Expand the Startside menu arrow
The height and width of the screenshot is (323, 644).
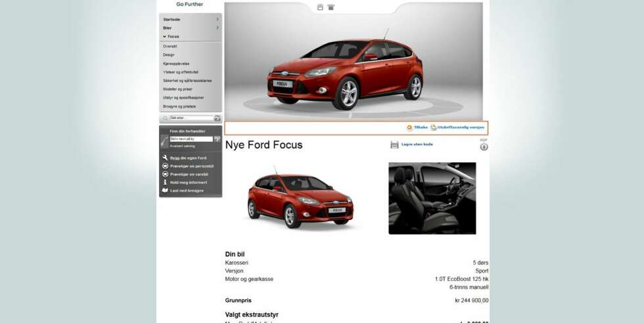pyautogui.click(x=218, y=19)
